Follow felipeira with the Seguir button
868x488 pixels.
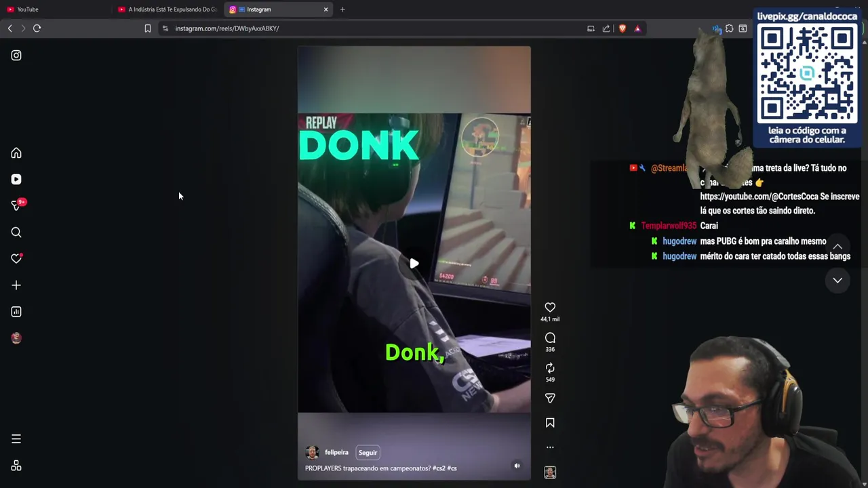pyautogui.click(x=368, y=453)
